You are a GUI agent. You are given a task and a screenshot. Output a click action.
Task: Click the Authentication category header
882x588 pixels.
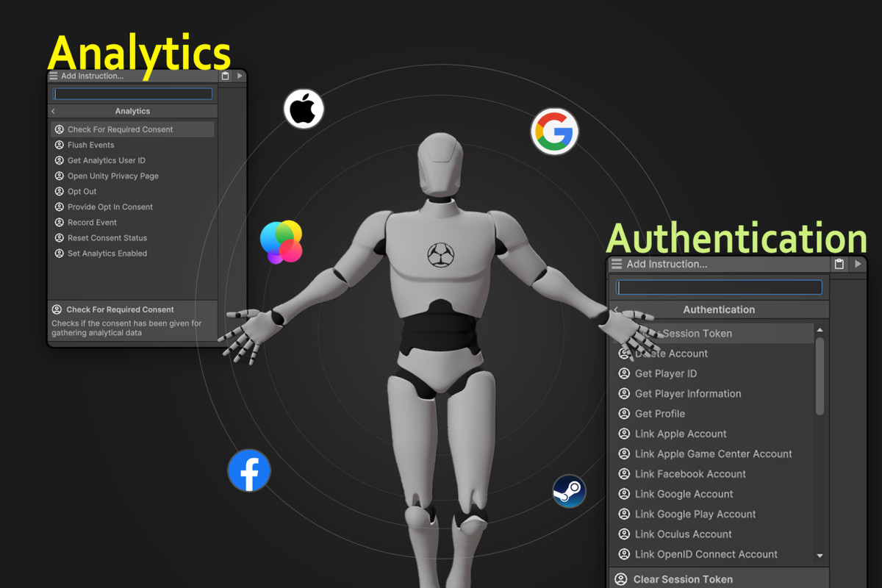(x=719, y=309)
